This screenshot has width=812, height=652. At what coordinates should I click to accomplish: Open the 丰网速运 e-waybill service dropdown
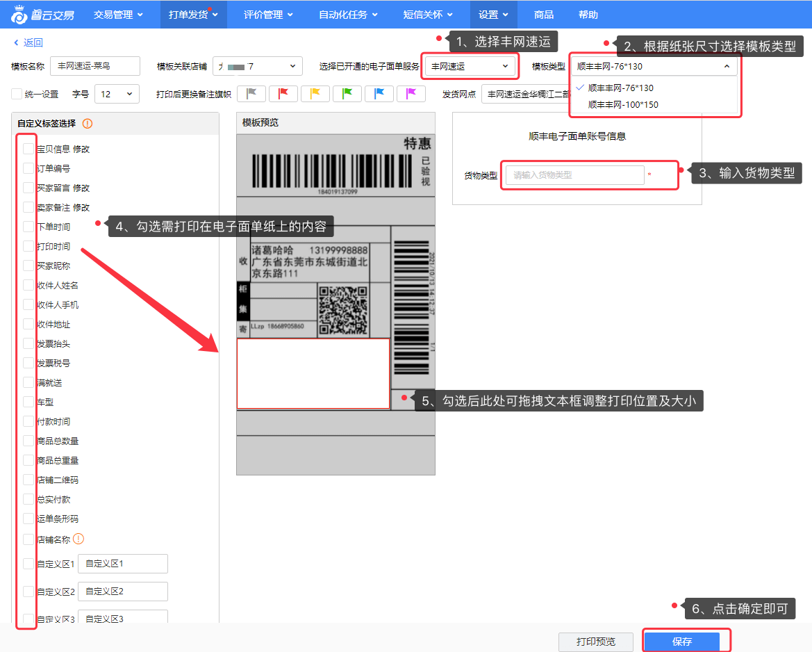(x=470, y=66)
